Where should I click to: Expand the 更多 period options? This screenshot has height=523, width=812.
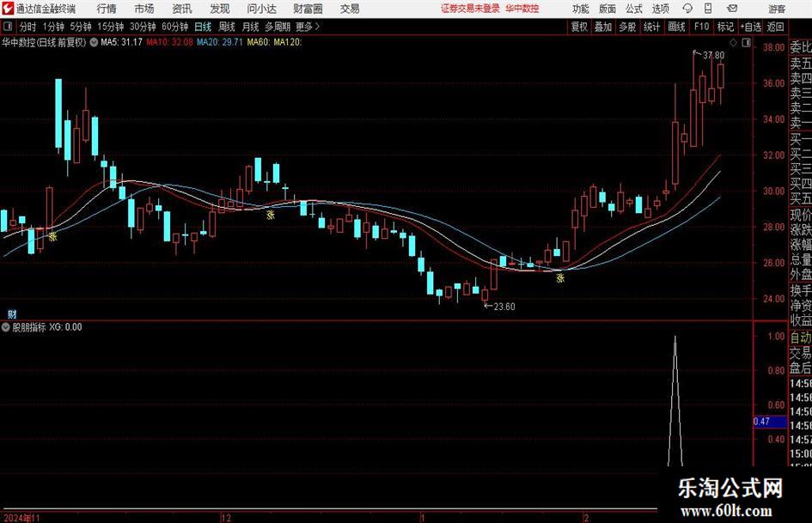(x=308, y=27)
